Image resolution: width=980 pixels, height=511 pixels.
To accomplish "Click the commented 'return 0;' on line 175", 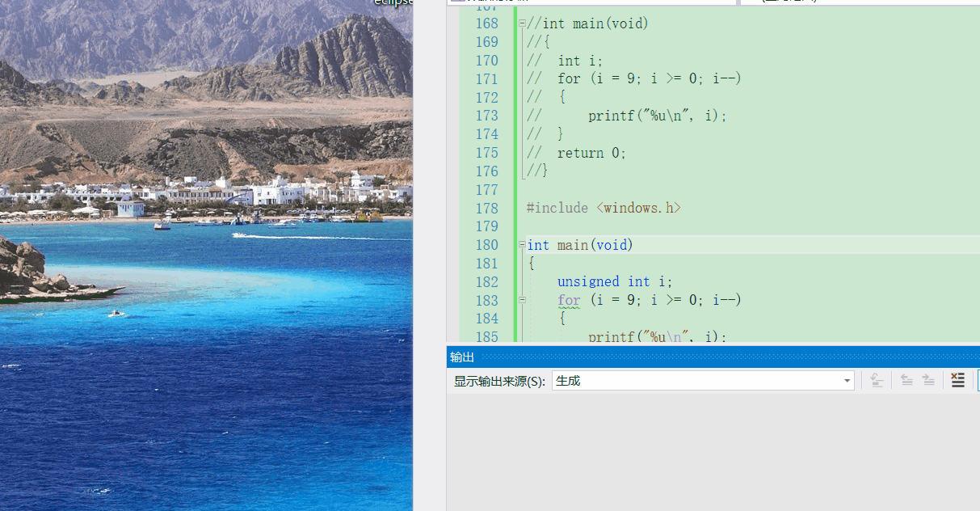I will pyautogui.click(x=591, y=153).
